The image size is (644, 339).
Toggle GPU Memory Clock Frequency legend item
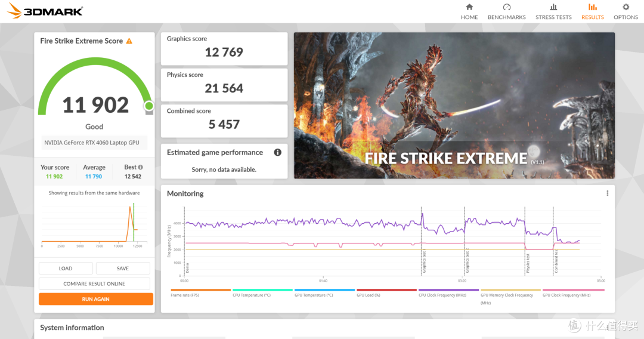pos(510,297)
